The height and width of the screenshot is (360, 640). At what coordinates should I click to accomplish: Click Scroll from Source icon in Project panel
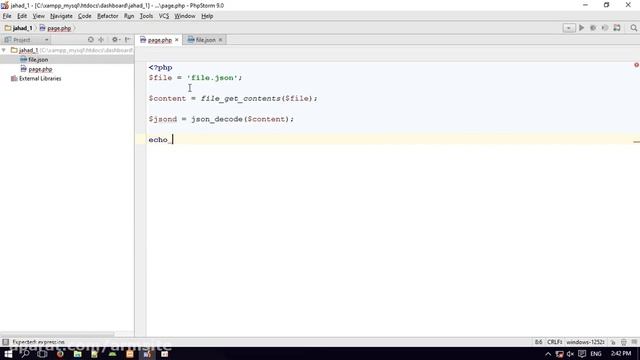pyautogui.click(x=91, y=40)
